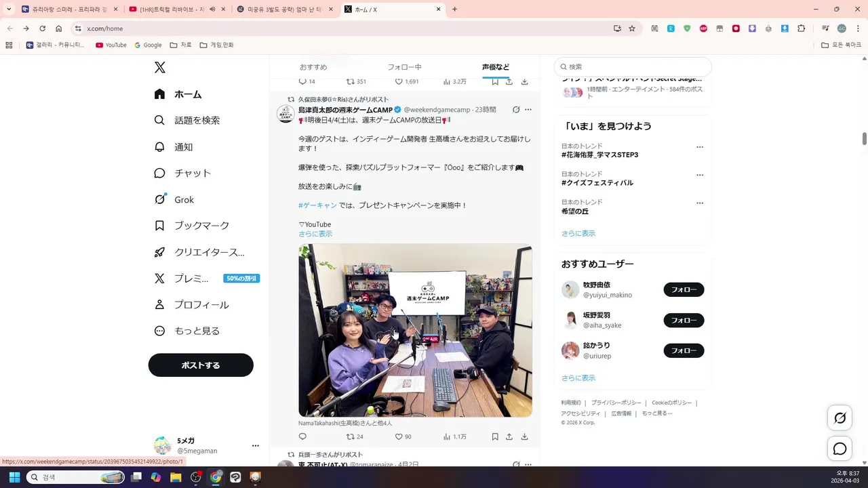Follow 坂野愛羽
The height and width of the screenshot is (488, 868).
tap(684, 320)
